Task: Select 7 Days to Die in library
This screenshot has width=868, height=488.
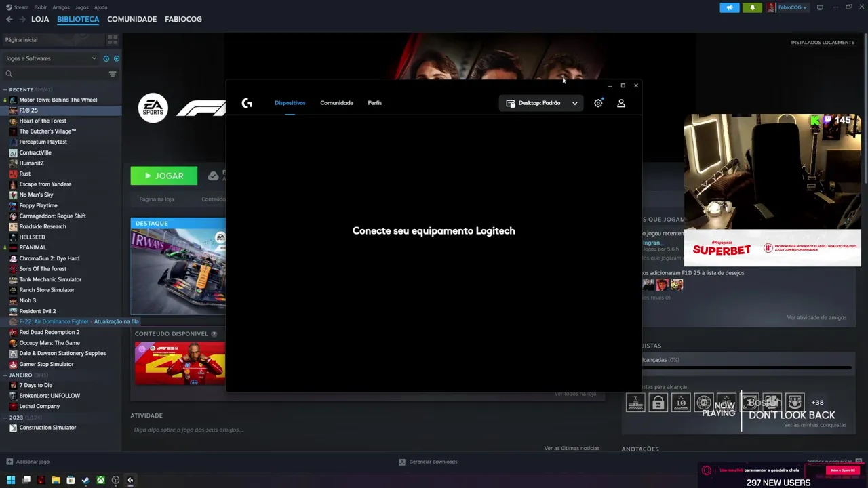Action: pyautogui.click(x=35, y=385)
